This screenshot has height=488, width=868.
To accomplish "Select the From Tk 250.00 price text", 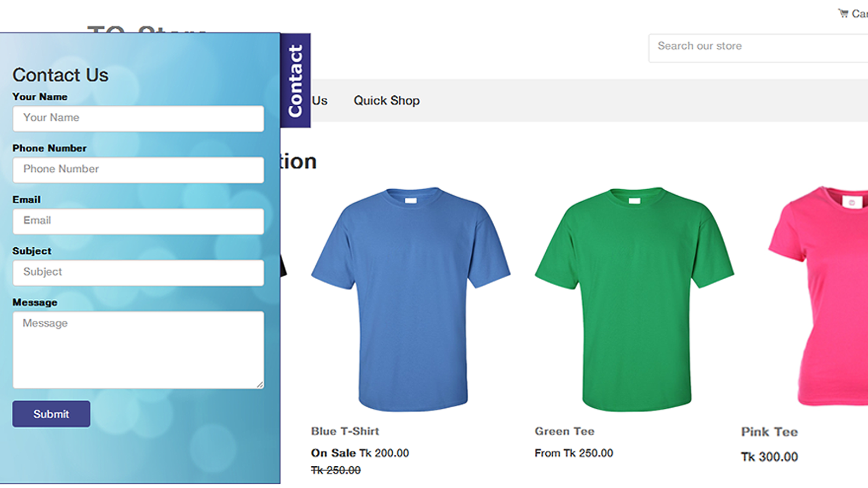I will pyautogui.click(x=574, y=453).
